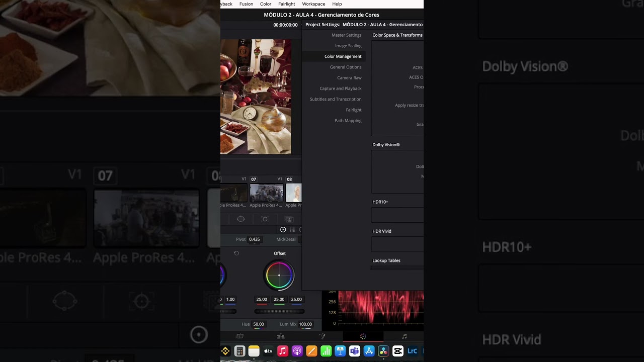This screenshot has height=362, width=644.
Task: Open the Workspace menu
Action: [313, 4]
